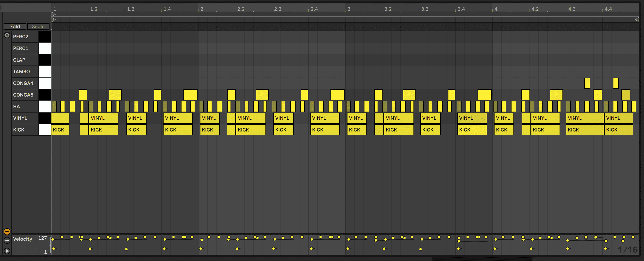
Task: Select the VINYL note starting at beat 2.4
Action: point(325,118)
